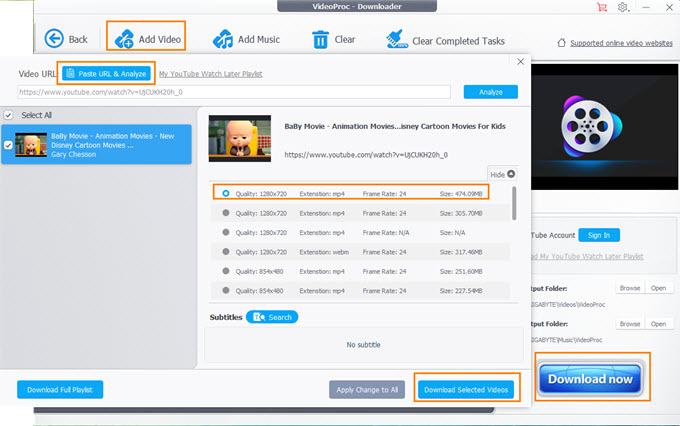Click the Back arrow icon

click(x=54, y=39)
